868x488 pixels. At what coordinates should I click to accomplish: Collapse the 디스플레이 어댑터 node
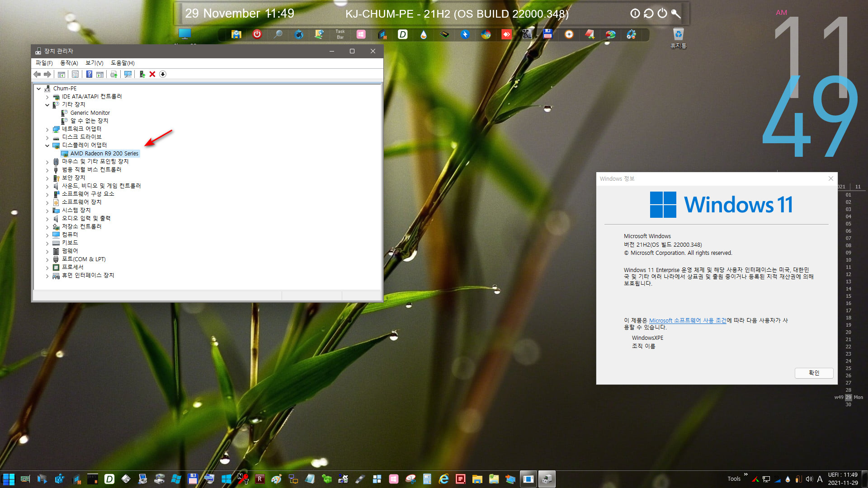[x=47, y=145]
